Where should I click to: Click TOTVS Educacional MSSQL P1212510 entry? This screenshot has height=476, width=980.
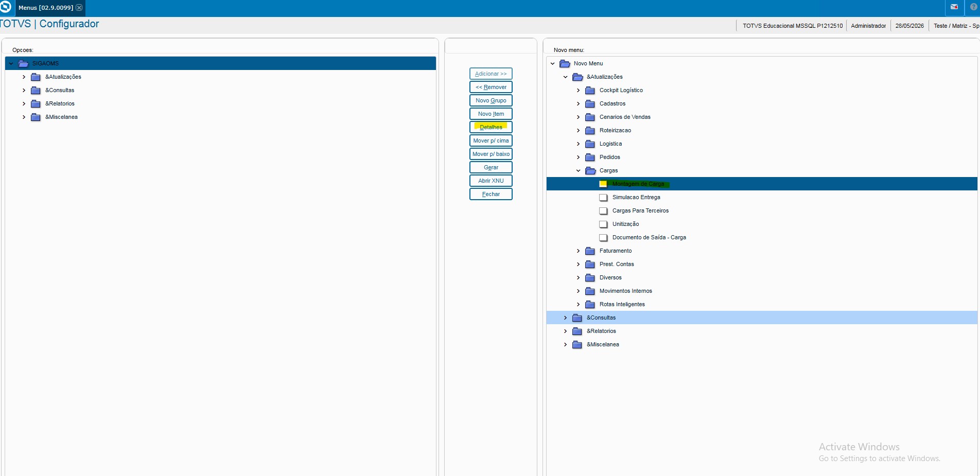click(x=793, y=26)
